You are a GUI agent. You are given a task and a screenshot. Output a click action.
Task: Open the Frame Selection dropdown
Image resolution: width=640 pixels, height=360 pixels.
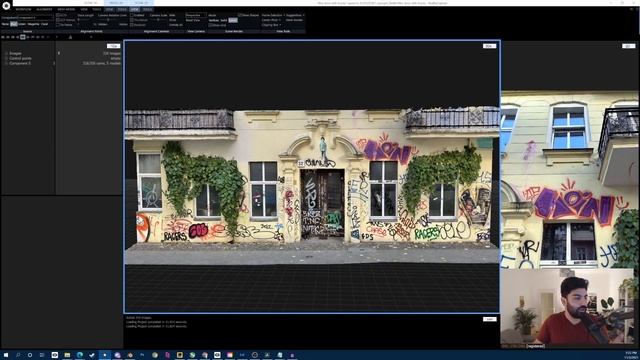coord(272,15)
